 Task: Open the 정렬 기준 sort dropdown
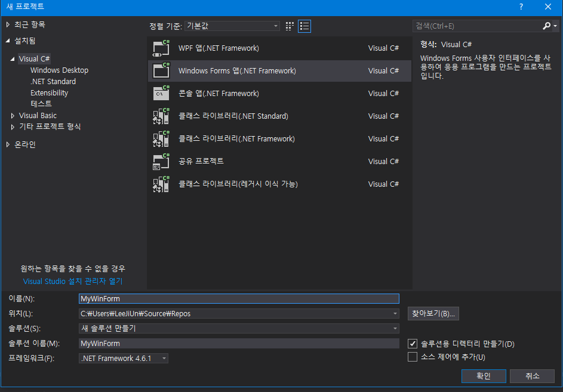coord(232,26)
